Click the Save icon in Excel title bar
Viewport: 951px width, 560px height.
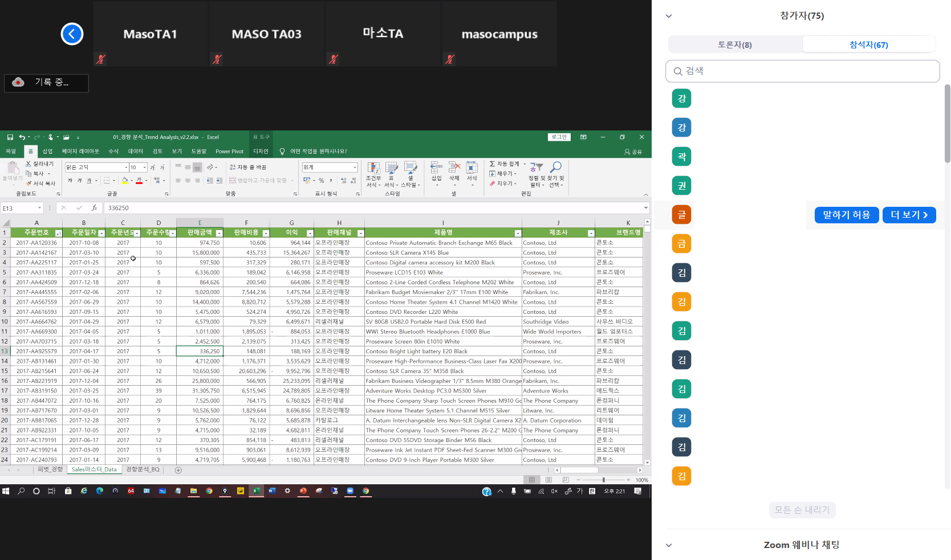pyautogui.click(x=10, y=137)
